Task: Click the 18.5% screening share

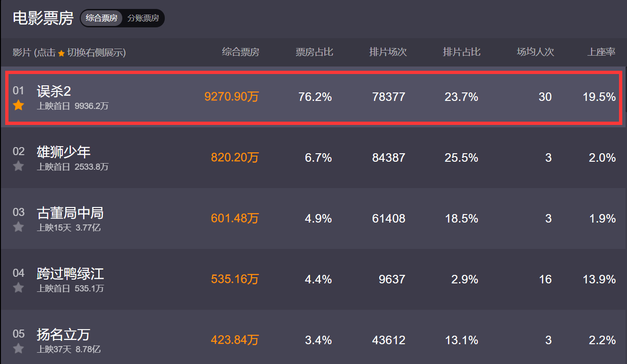Action: point(462,219)
